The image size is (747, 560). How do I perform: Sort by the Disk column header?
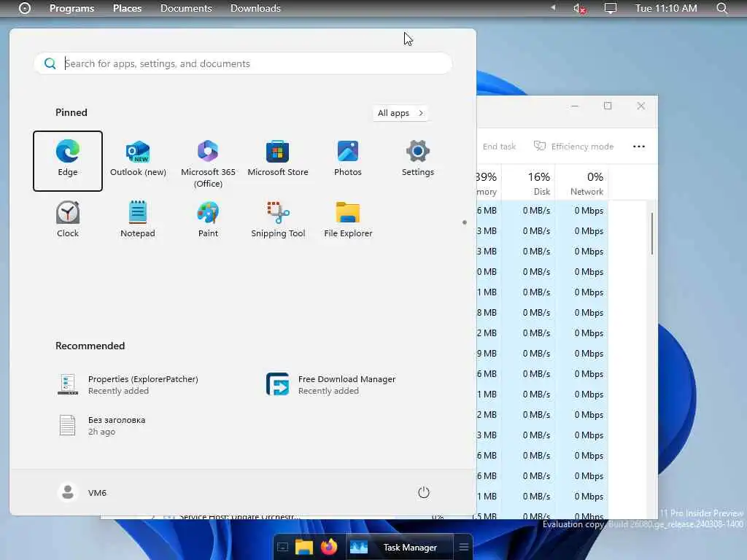click(530, 183)
